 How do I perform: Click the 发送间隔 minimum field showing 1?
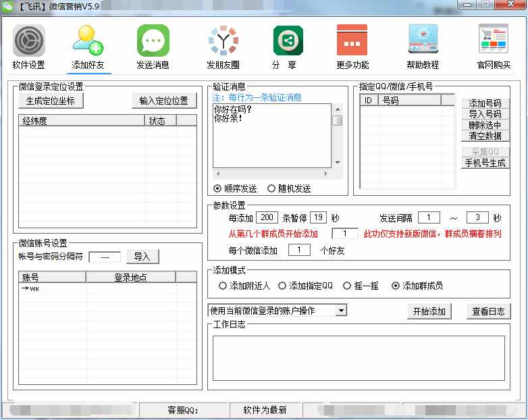429,217
